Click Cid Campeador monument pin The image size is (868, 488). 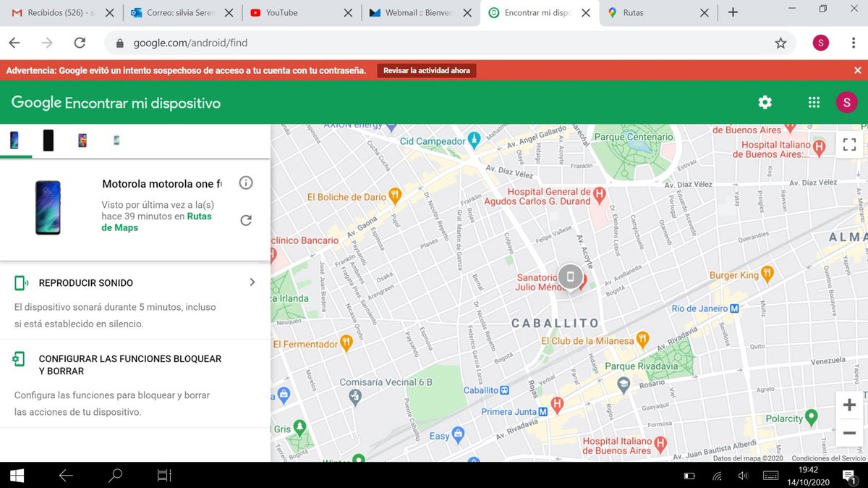tap(474, 138)
